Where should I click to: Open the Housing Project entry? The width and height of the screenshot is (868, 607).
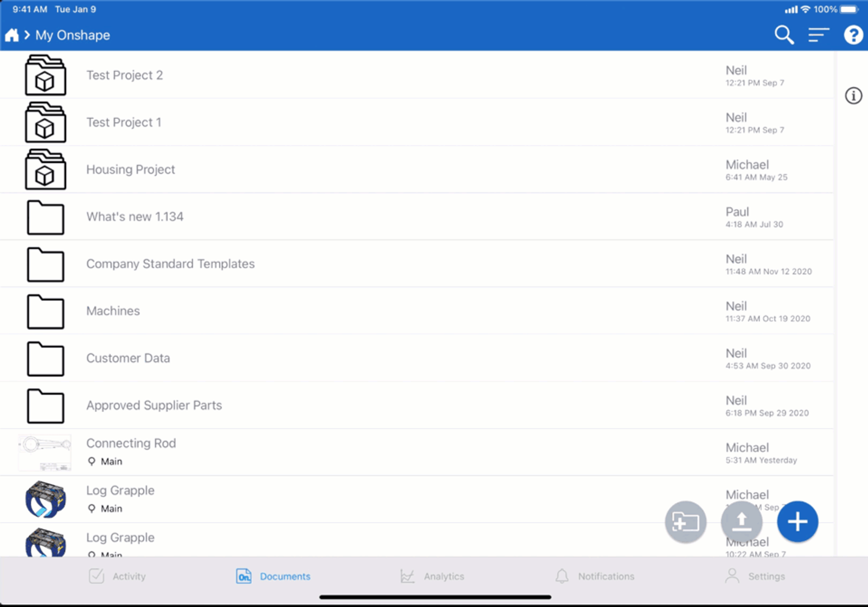point(131,170)
